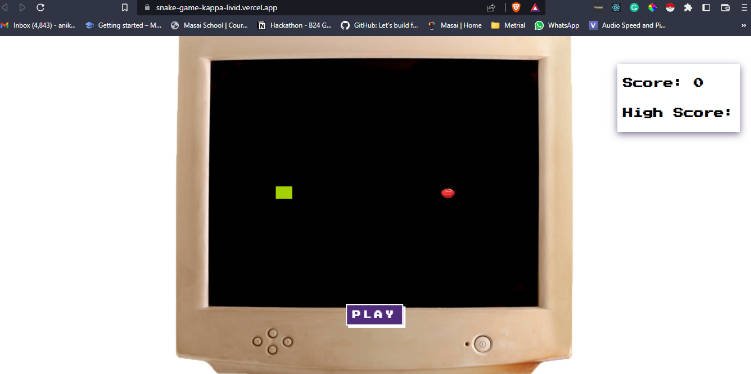The width and height of the screenshot is (751, 374).
Task: Open React Developer Tools extension icon
Action: 616,8
